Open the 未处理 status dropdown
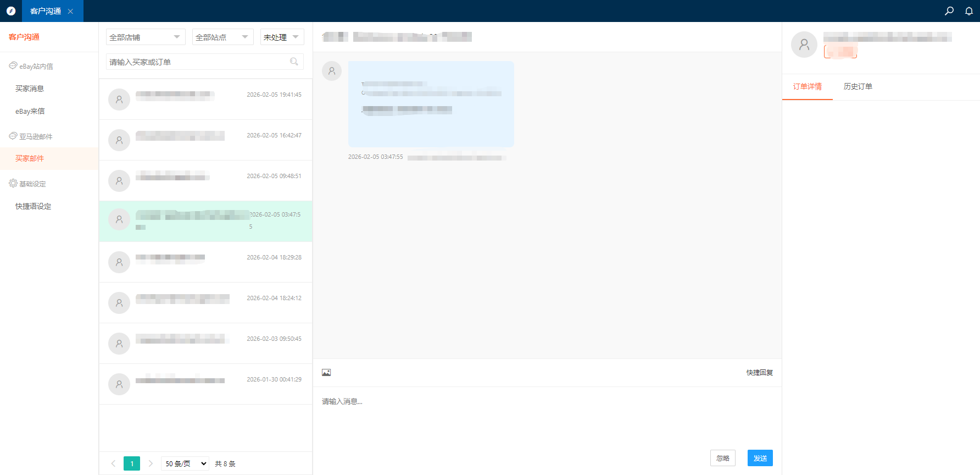Viewport: 980px width, 475px height. coord(282,37)
